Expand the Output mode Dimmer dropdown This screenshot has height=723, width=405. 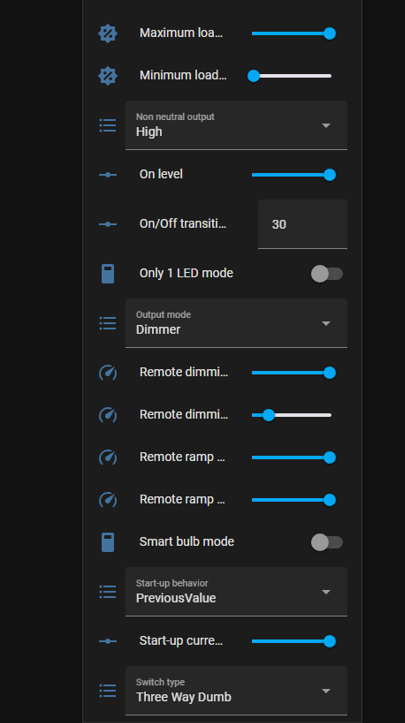(236, 323)
